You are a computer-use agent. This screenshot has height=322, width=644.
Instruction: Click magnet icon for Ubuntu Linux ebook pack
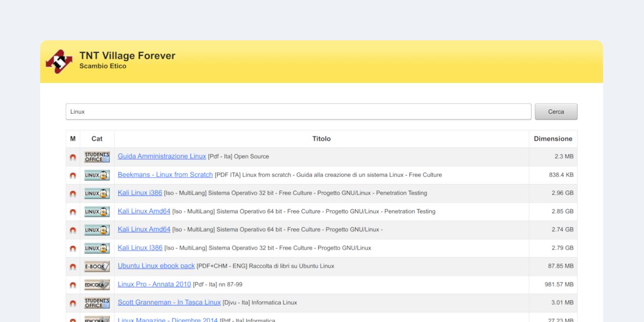pos(73,266)
